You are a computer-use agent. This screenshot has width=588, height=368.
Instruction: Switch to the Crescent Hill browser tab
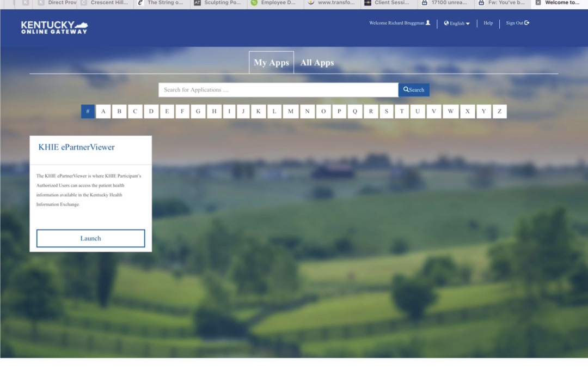(x=105, y=3)
